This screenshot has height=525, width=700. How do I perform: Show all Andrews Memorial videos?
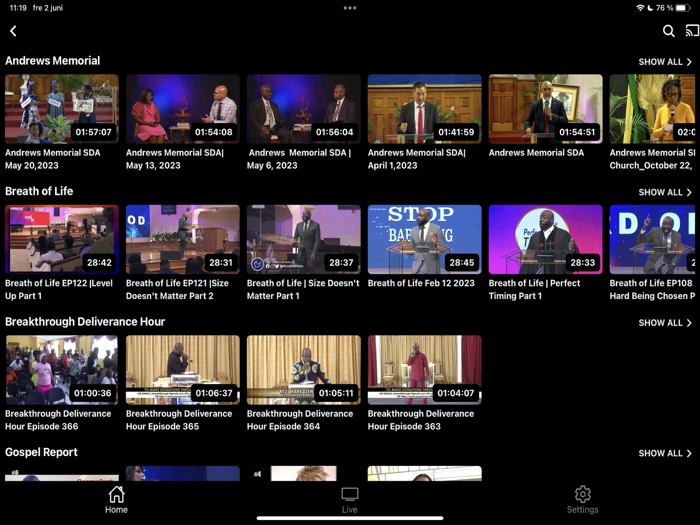pos(665,62)
